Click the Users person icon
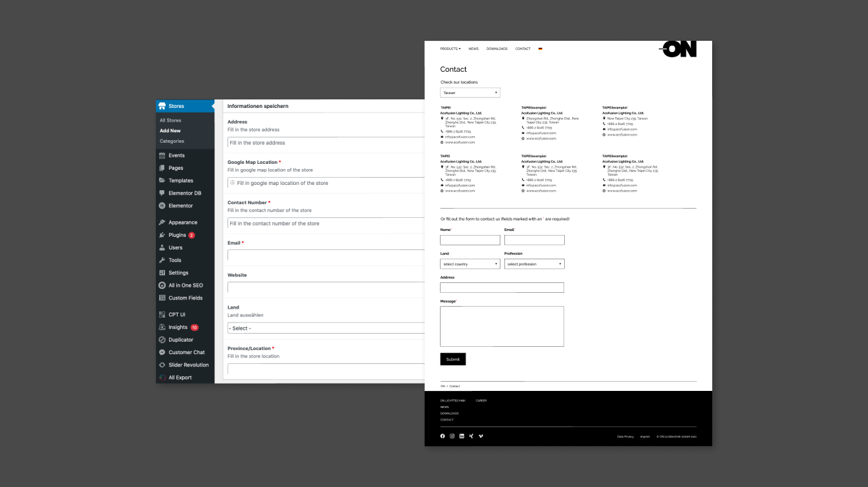The image size is (868, 487). click(162, 247)
